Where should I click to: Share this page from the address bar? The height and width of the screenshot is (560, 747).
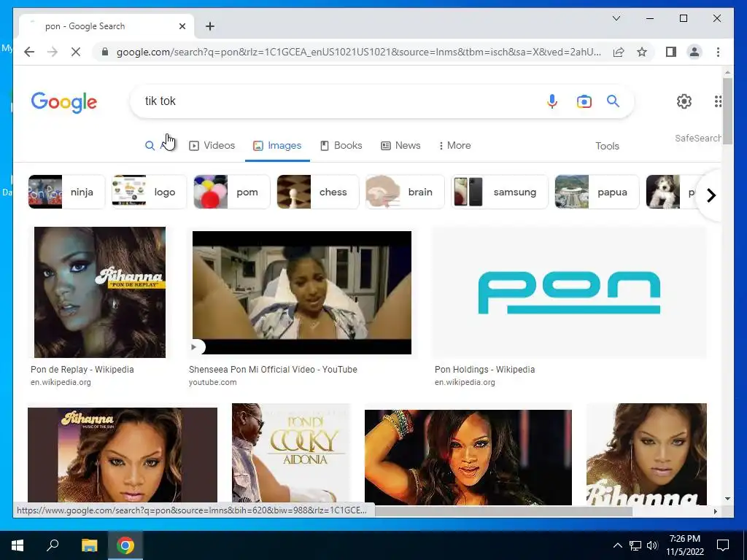pyautogui.click(x=619, y=52)
